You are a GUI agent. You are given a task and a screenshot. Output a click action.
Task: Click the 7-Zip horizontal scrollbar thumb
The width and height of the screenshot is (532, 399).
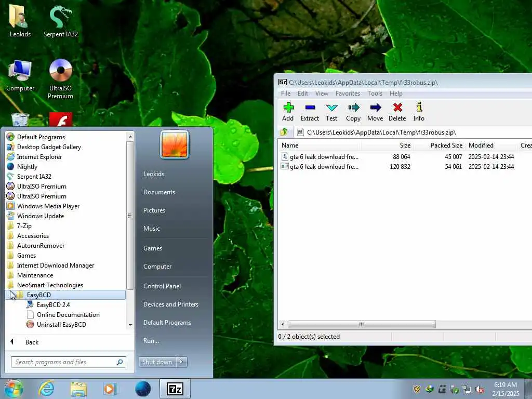click(x=362, y=324)
